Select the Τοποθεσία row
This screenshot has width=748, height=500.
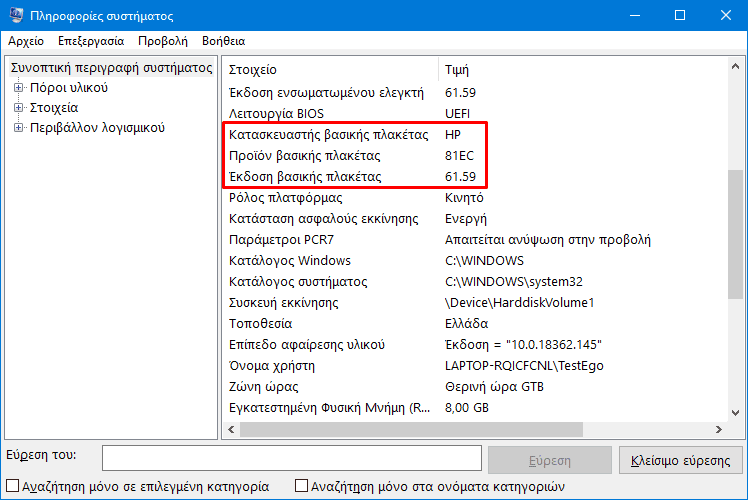[475, 323]
